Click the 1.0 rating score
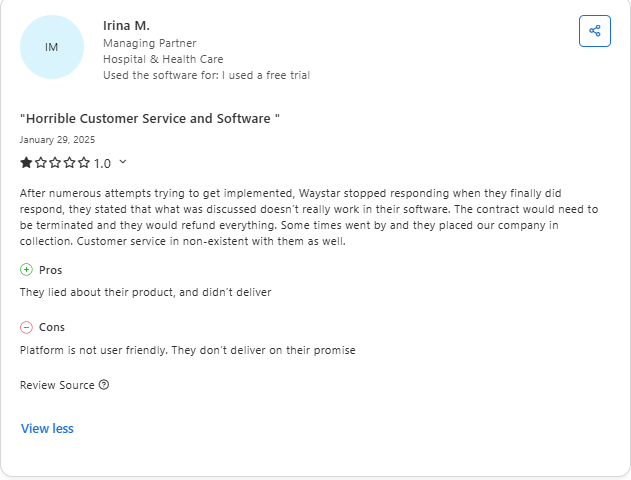This screenshot has width=631, height=480. tap(103, 163)
